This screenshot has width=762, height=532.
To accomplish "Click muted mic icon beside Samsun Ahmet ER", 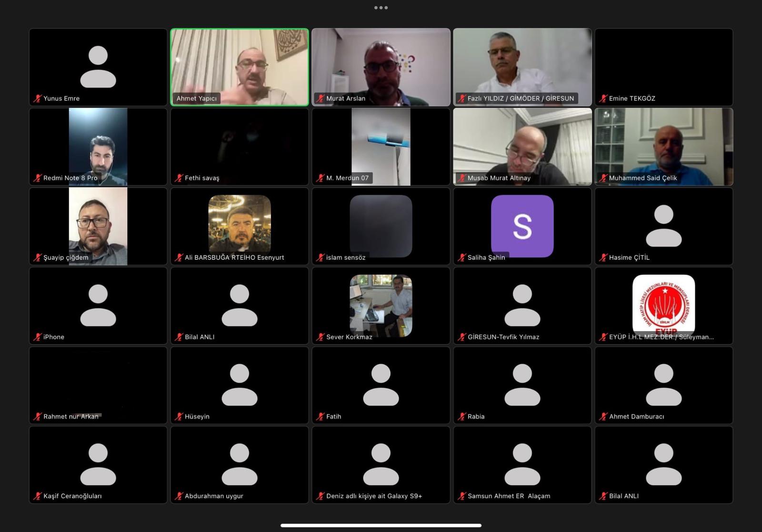I will click(462, 496).
